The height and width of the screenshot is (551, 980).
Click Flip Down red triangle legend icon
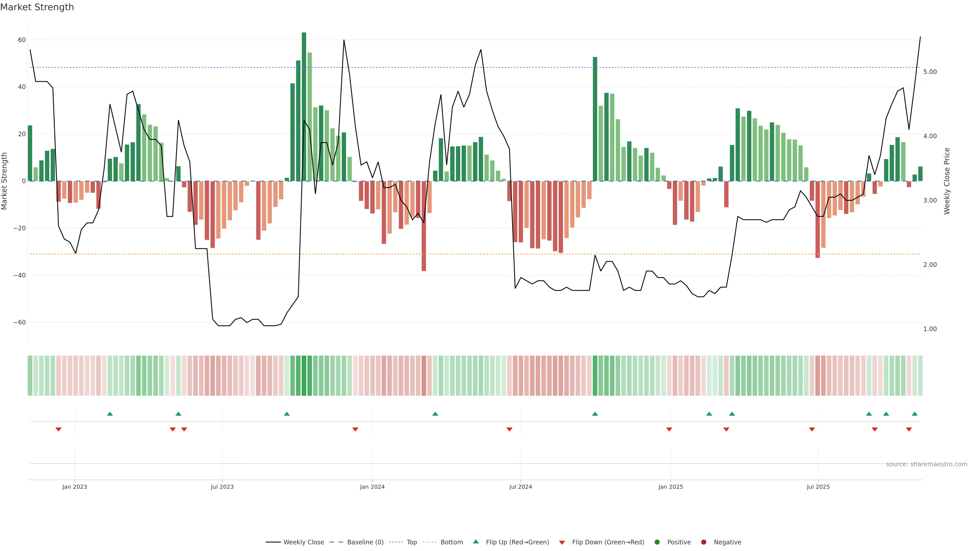coord(562,542)
